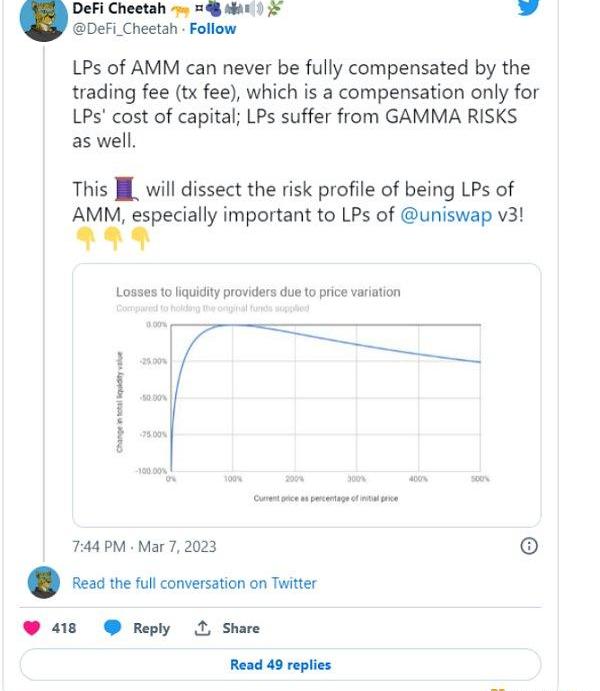This screenshot has height=691, width=600.
Task: Click the Reply speech bubble icon
Action: pos(113,628)
